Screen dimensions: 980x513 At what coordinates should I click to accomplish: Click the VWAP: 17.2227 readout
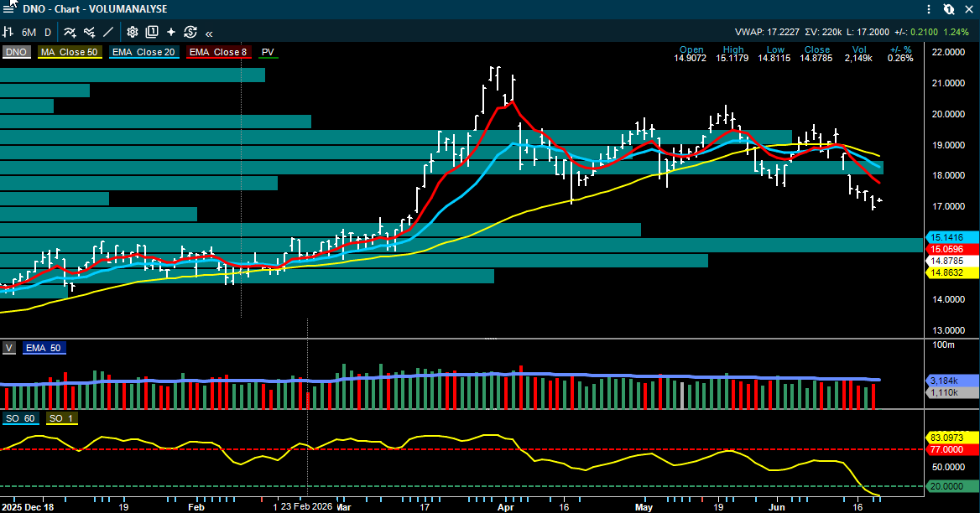pyautogui.click(x=767, y=33)
